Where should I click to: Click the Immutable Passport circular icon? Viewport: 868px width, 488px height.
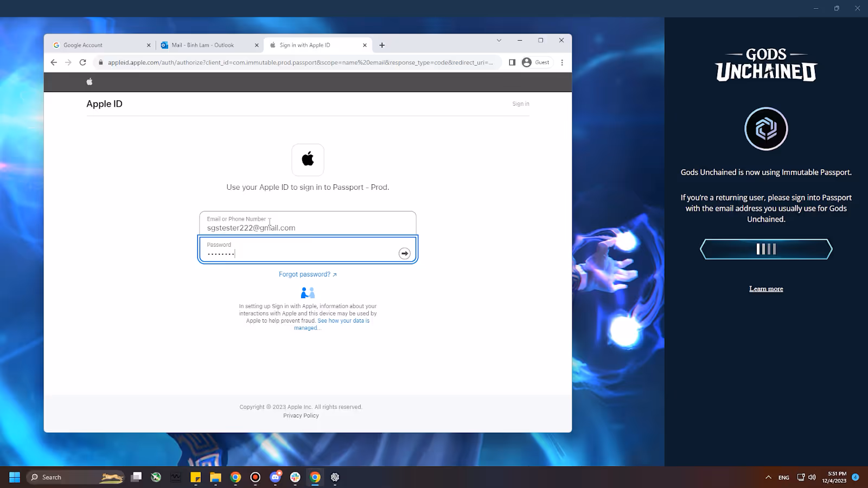pos(766,129)
